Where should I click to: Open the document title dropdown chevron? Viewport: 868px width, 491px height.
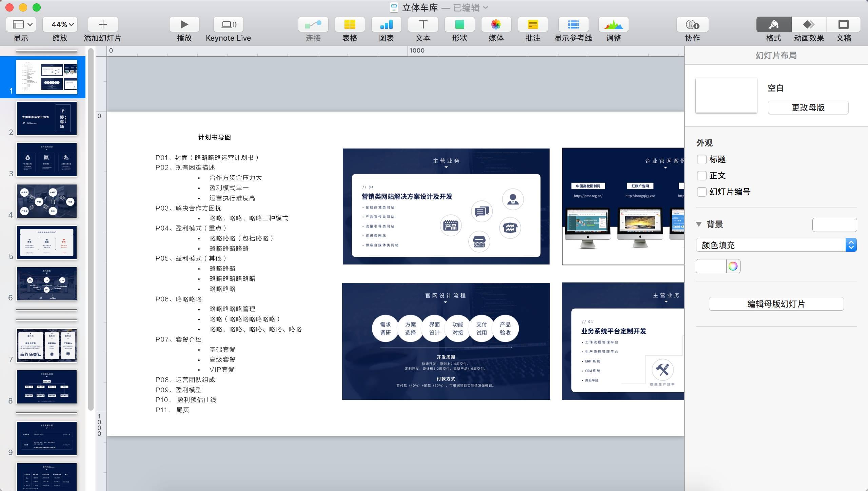[486, 7]
